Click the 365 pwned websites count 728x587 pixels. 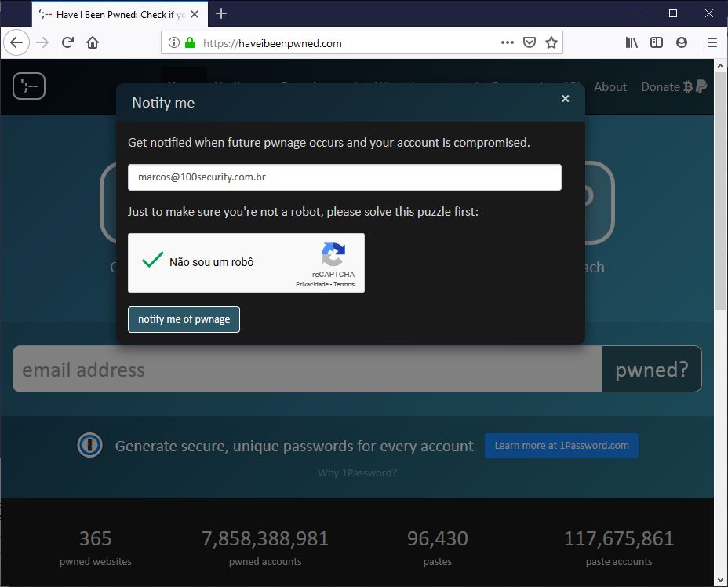tap(95, 538)
